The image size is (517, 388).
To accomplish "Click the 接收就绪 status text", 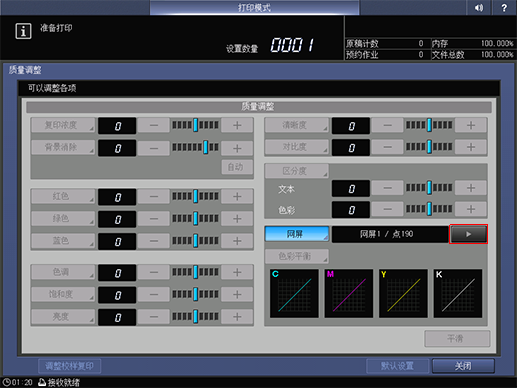I will coord(64,382).
